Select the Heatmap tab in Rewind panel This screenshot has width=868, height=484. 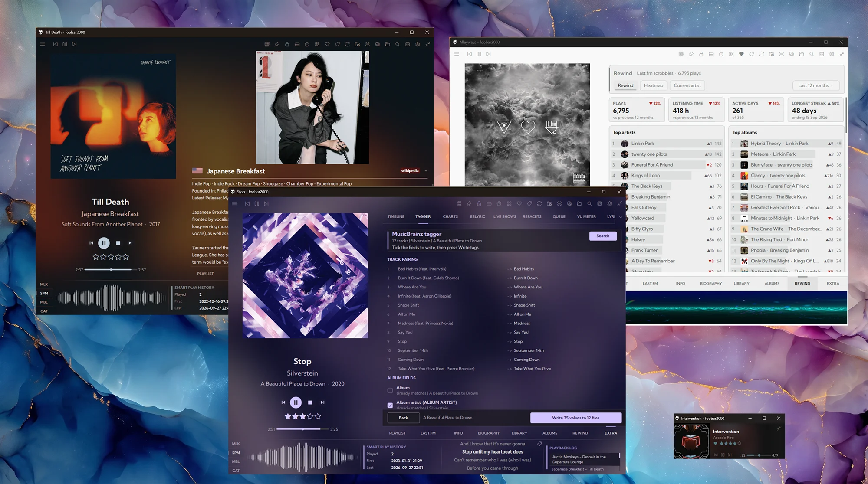point(653,85)
